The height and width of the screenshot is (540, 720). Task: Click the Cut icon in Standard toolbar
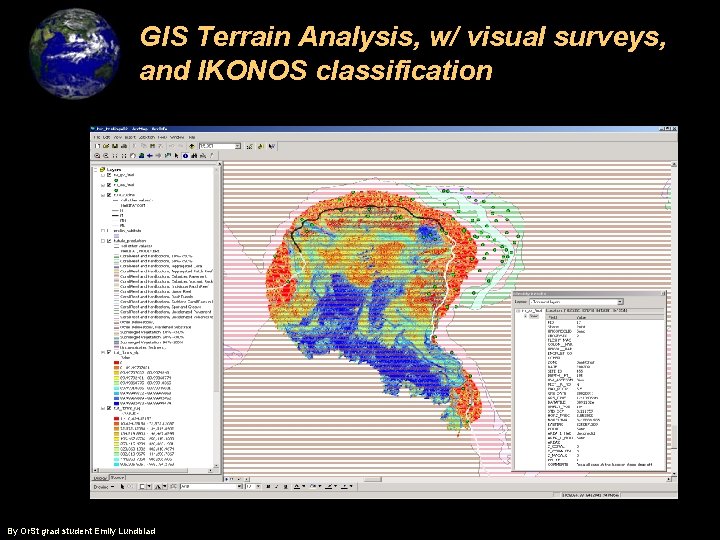pos(134,146)
